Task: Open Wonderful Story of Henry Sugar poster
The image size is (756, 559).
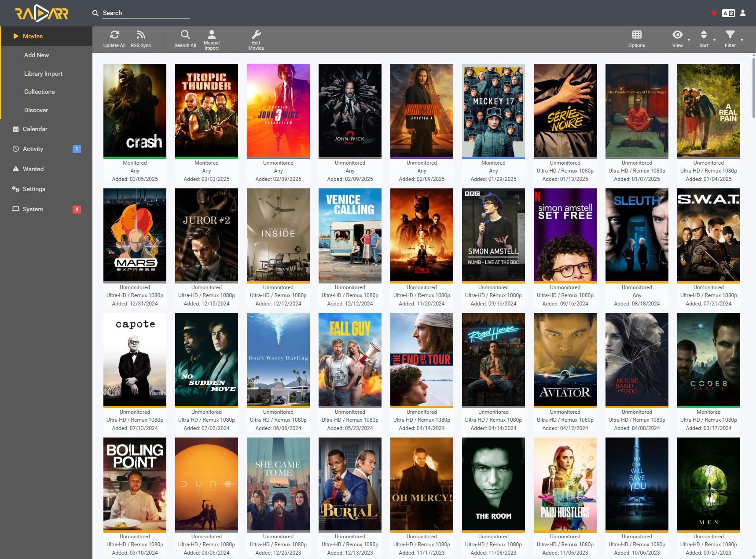Action: (637, 110)
